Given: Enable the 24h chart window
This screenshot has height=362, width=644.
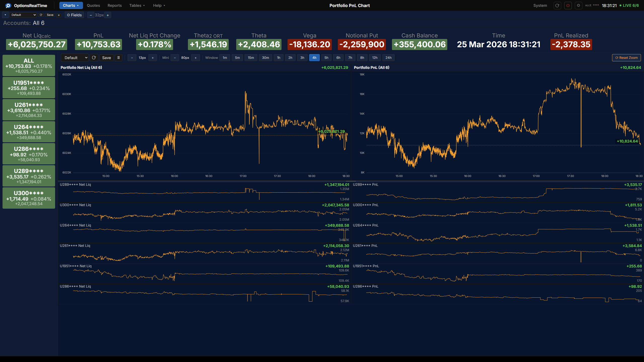Looking at the screenshot, I should coord(388,58).
